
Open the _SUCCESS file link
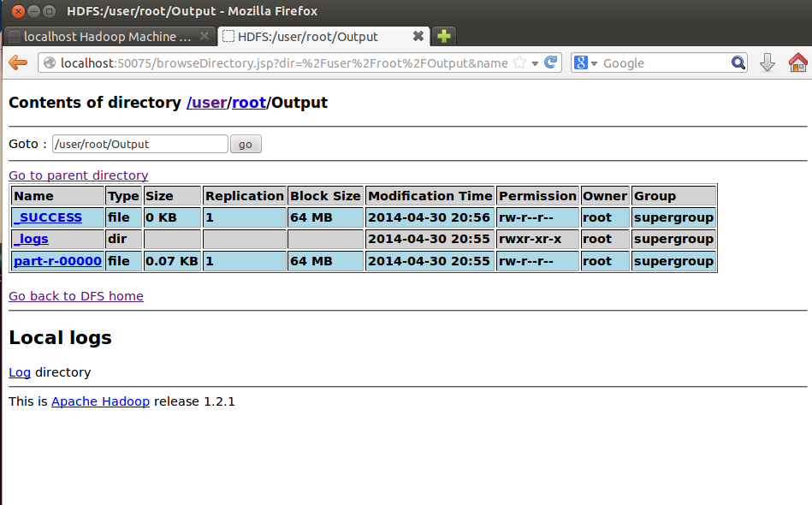click(x=48, y=217)
